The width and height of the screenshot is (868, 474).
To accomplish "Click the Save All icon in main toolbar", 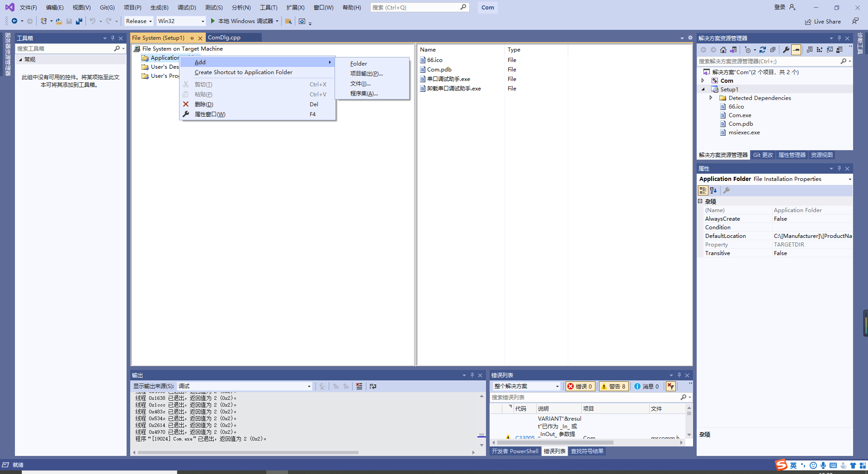I will click(x=79, y=21).
